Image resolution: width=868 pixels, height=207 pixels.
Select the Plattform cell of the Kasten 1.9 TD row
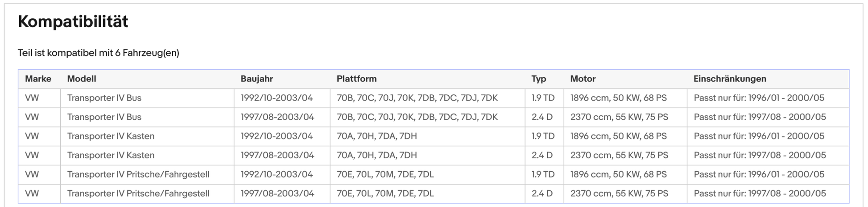point(376,136)
